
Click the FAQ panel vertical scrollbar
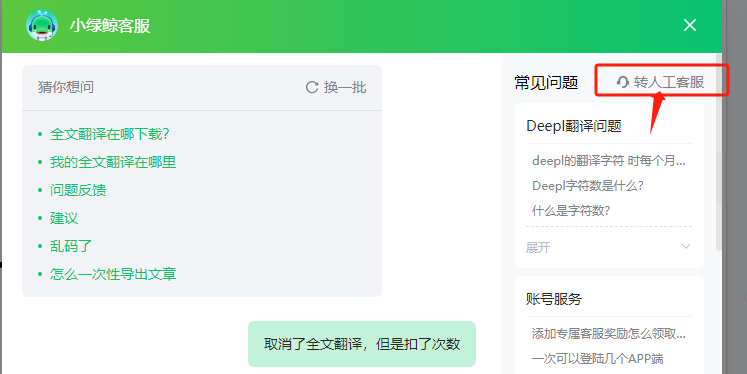point(718,152)
